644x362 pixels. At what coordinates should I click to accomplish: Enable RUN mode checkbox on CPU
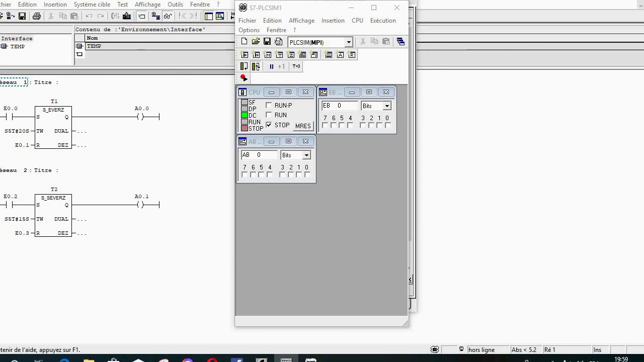(x=269, y=115)
